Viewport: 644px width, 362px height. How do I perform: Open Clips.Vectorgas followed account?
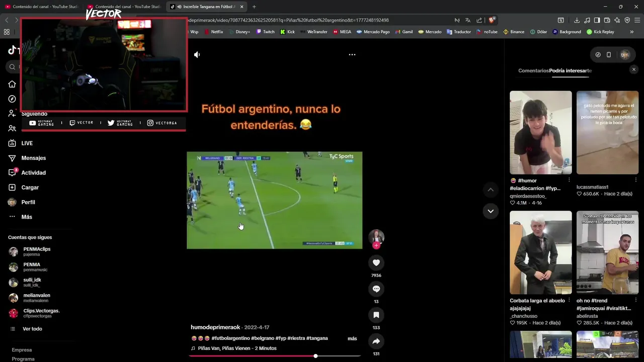point(41,313)
